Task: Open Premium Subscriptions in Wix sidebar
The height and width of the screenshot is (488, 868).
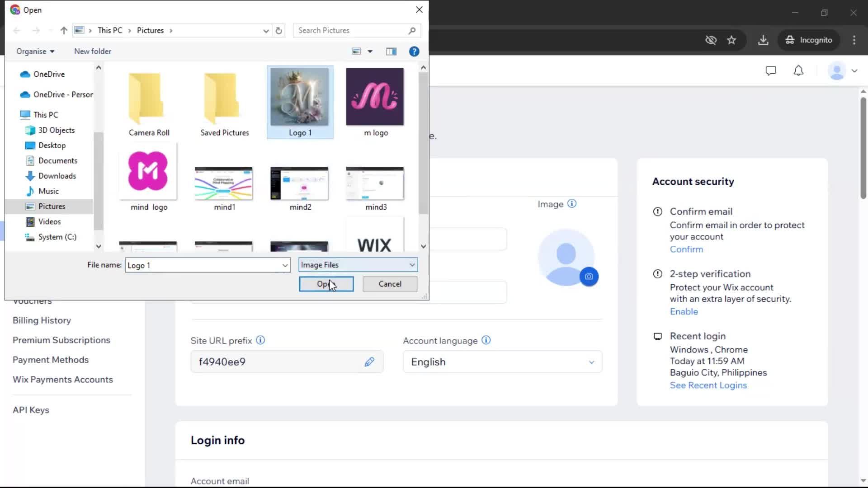Action: pos(61,340)
